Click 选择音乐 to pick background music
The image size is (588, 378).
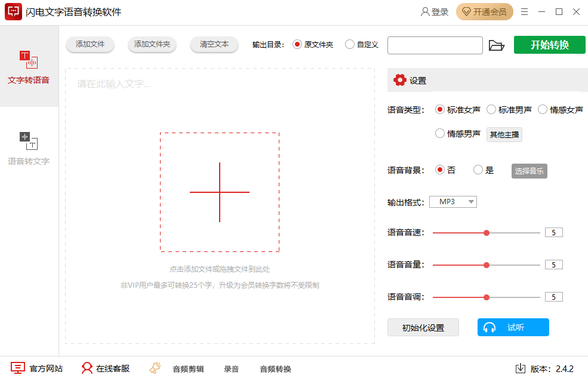(x=529, y=171)
